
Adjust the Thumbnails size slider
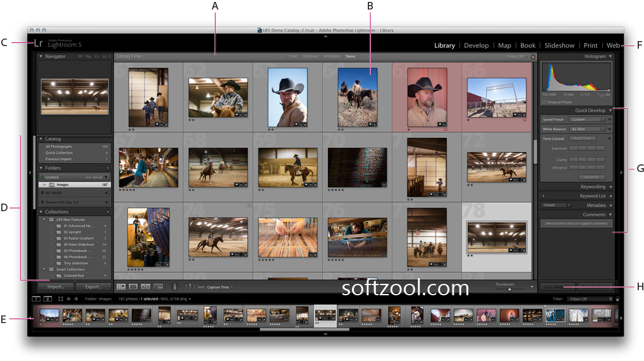(x=509, y=289)
